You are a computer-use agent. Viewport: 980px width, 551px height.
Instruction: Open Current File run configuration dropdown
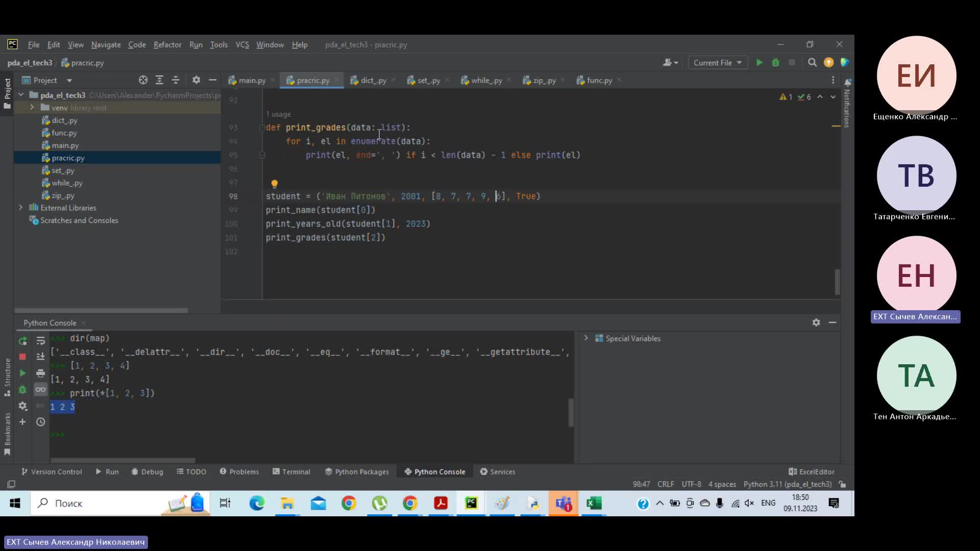(x=717, y=62)
